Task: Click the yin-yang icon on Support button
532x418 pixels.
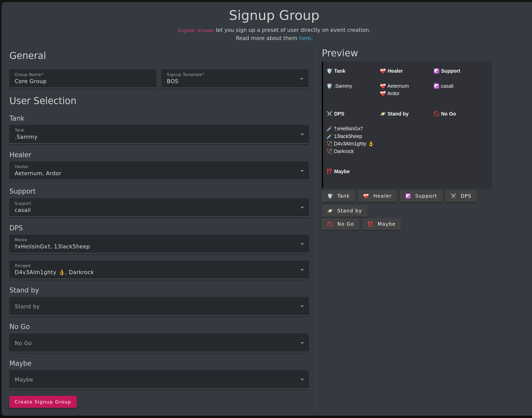Action: 408,196
